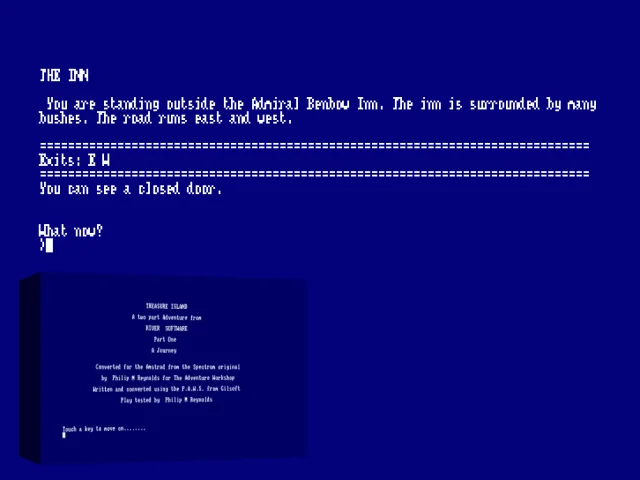Image resolution: width=640 pixels, height=480 pixels.
Task: Select the "THE INN" location heading
Action: pyautogui.click(x=64, y=76)
